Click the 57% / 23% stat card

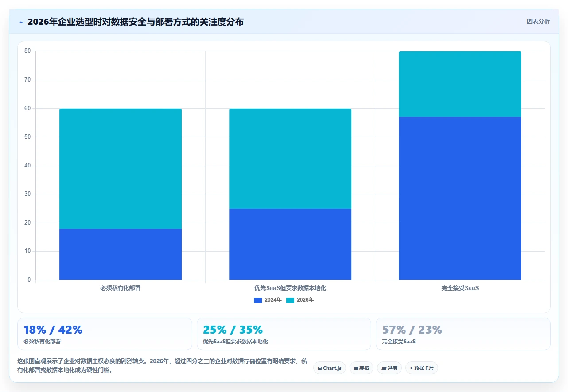click(x=463, y=334)
